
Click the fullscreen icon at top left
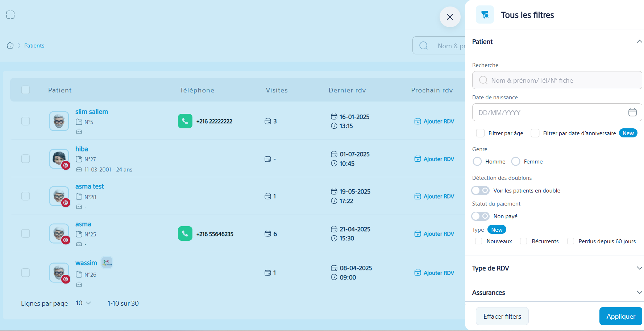10,15
